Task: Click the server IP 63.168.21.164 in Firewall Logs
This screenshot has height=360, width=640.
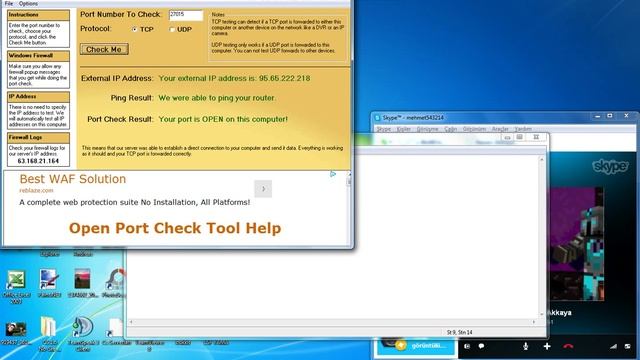Action: click(38, 161)
